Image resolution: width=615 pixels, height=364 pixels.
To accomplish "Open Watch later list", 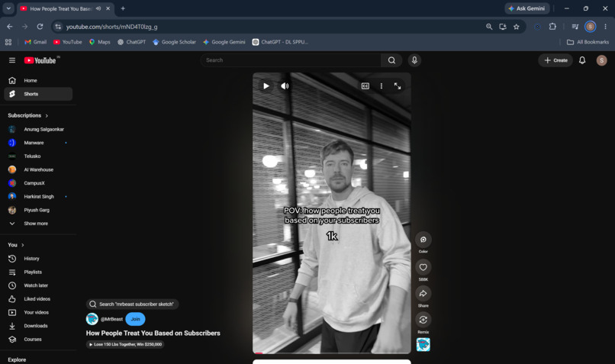I will (x=38, y=285).
